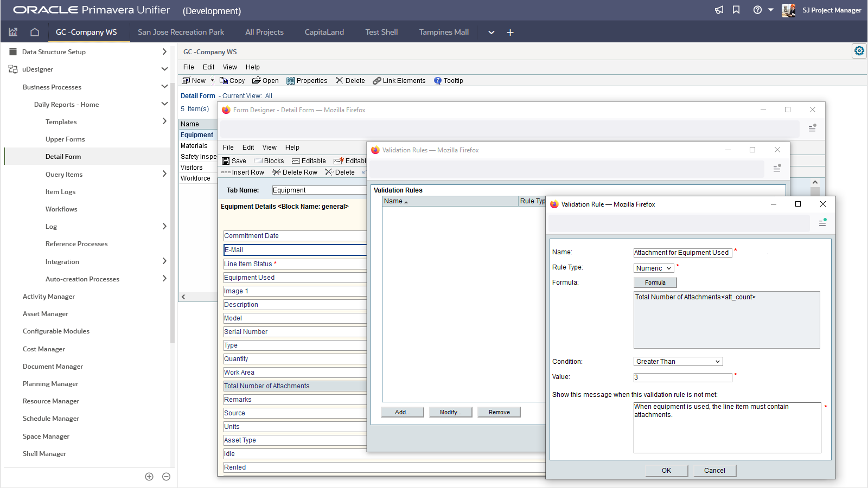Expand Data Structure Setup

click(x=164, y=52)
